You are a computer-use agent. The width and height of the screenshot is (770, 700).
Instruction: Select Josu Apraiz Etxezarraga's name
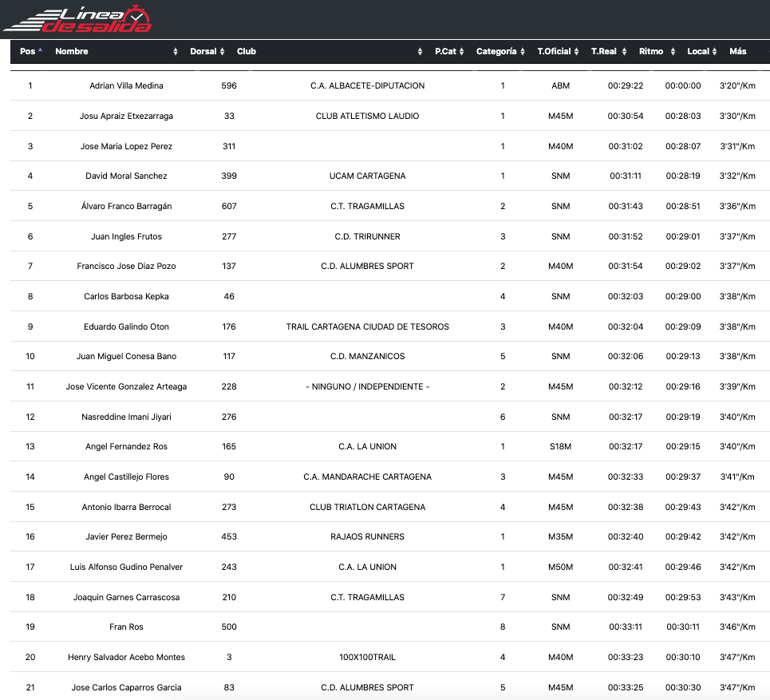(x=126, y=117)
